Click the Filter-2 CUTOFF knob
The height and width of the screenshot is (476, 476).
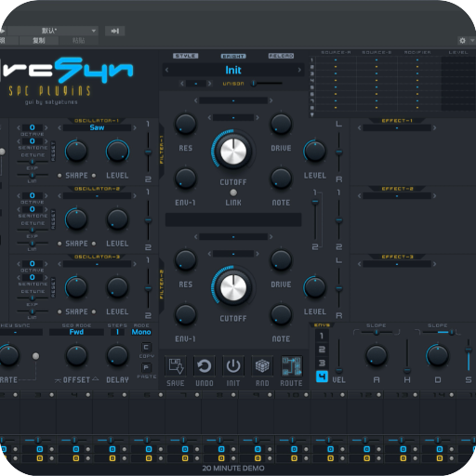click(233, 288)
